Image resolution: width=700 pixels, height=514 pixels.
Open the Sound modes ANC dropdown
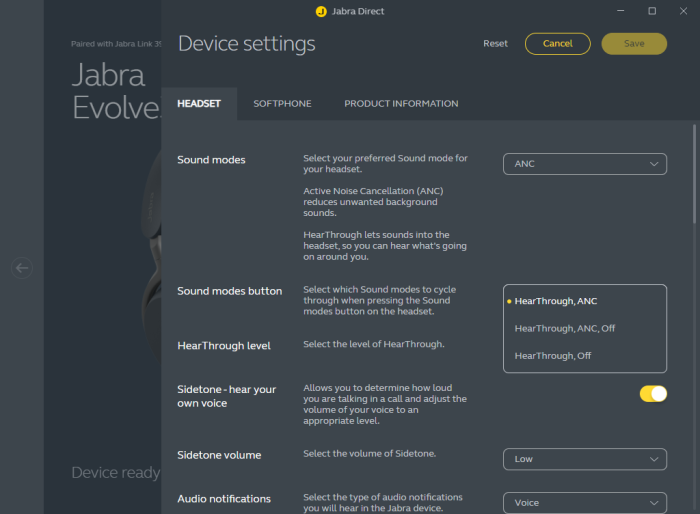(585, 164)
